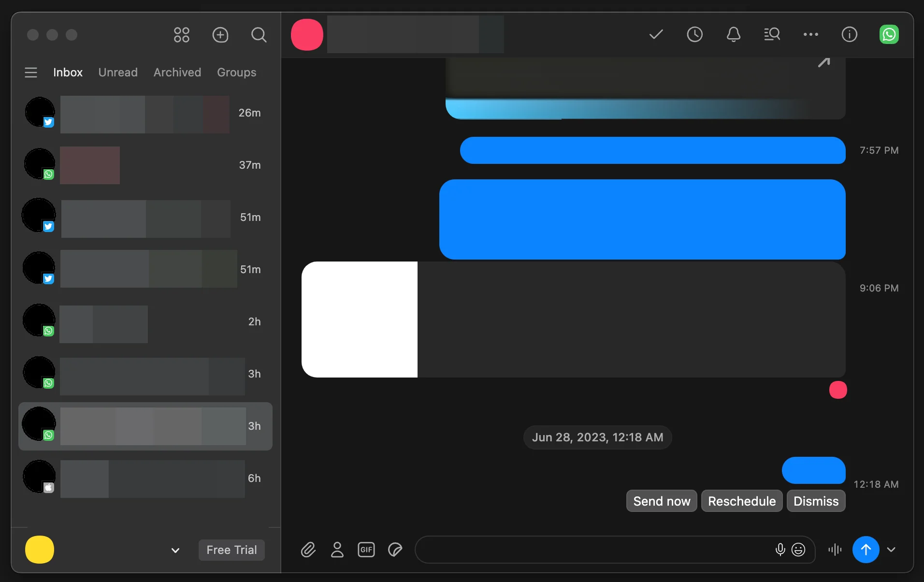Attach a file using the paperclip
The width and height of the screenshot is (924, 582).
[x=308, y=550]
